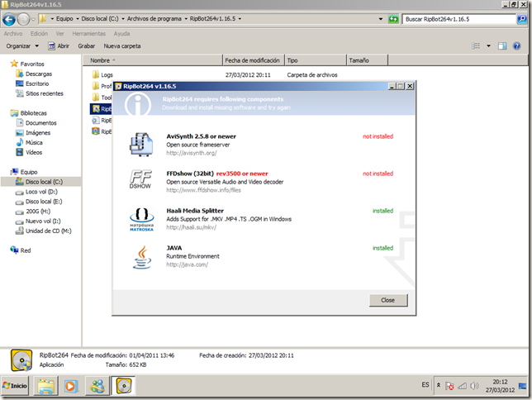Select Equipo in navigation pane
The image size is (532, 400).
(x=24, y=172)
